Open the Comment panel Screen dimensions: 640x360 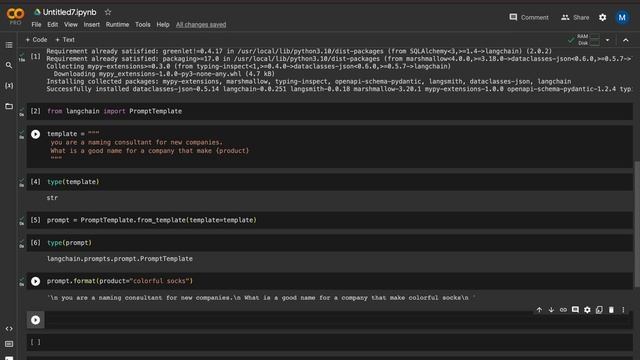pos(529,18)
